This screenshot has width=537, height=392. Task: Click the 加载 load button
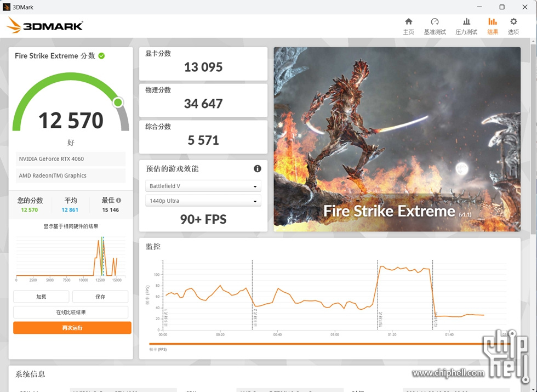point(41,297)
